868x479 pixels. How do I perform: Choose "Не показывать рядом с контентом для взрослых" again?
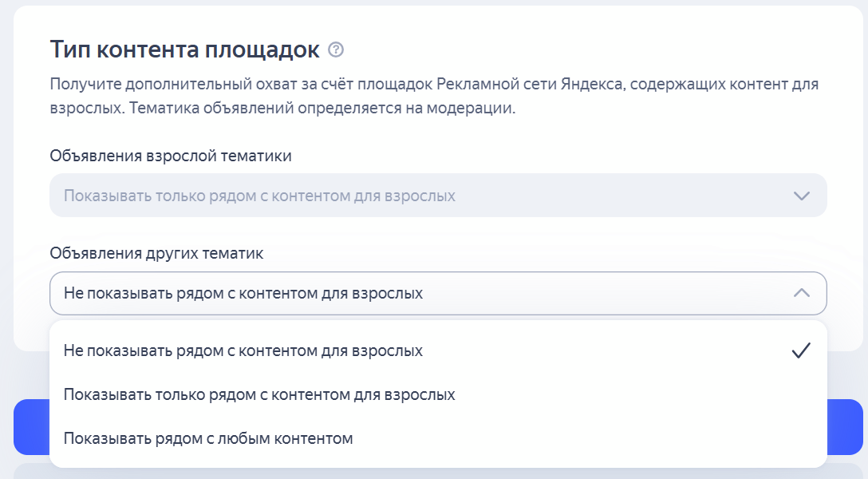tap(243, 350)
